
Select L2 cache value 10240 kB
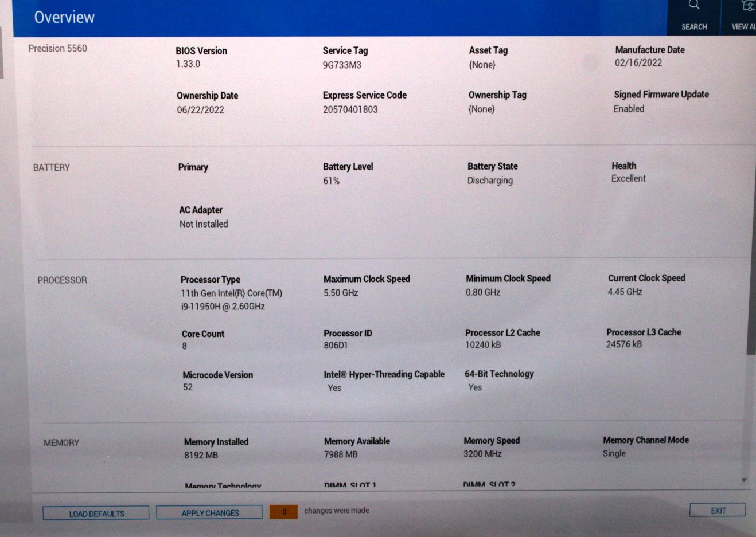click(x=483, y=345)
